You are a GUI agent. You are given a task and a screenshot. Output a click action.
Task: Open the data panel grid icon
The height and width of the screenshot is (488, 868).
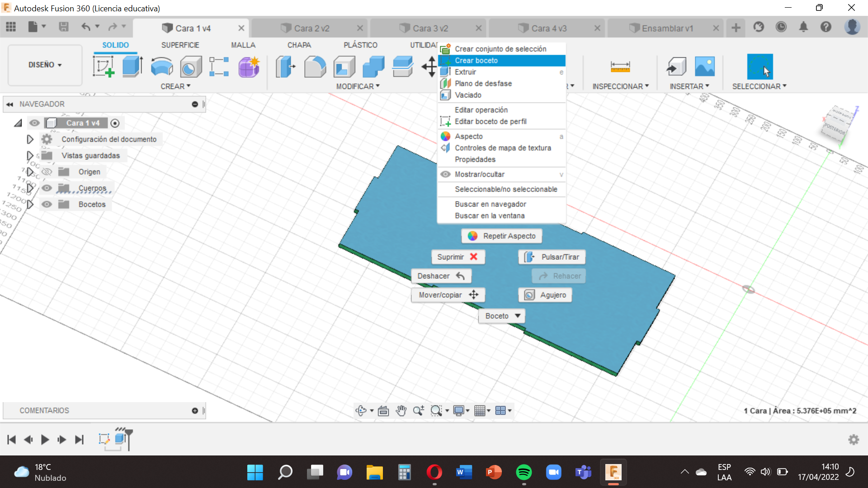pos(11,27)
